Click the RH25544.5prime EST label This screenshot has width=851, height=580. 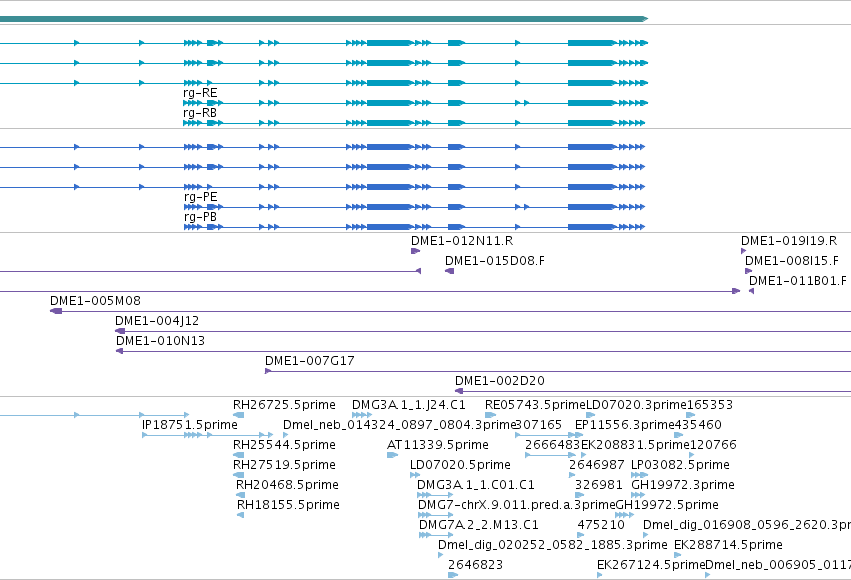coord(284,445)
